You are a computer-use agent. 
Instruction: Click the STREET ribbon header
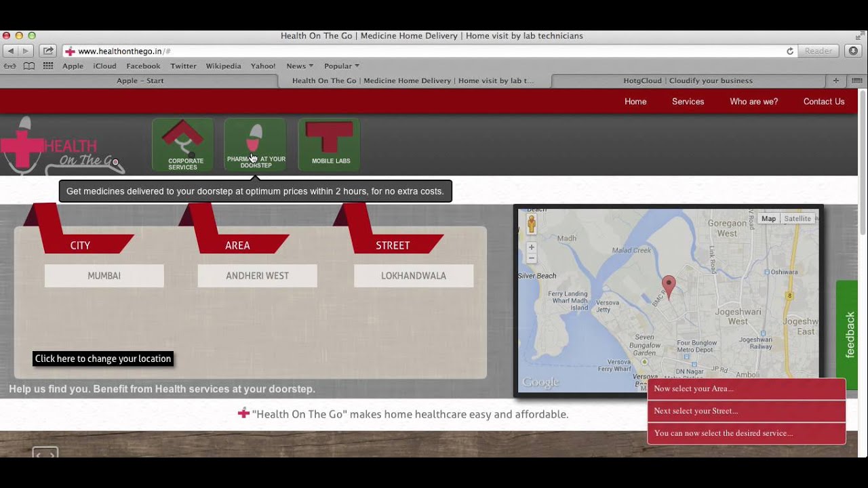pos(393,245)
